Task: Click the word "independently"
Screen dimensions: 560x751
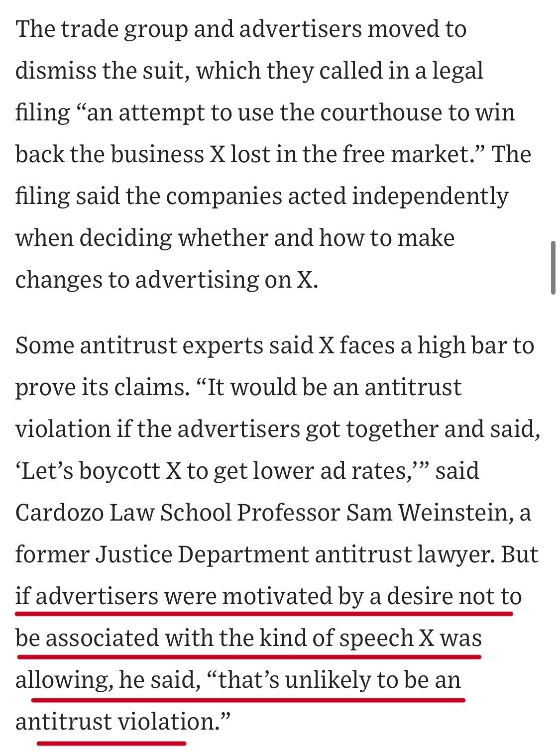Action: (x=430, y=197)
